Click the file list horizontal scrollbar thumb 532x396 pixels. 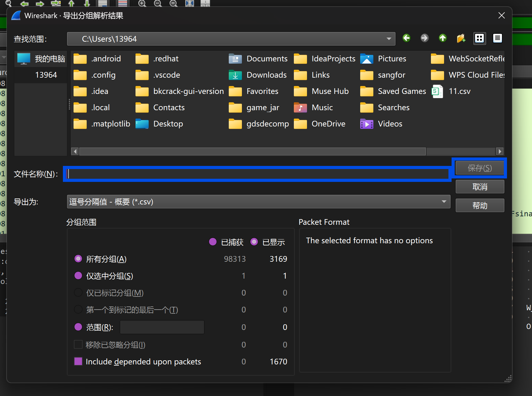pyautogui.click(x=253, y=152)
